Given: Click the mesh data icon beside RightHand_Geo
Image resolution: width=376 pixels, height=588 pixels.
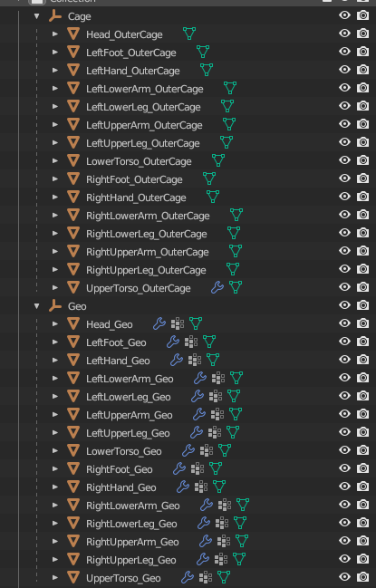Looking at the screenshot, I should [x=219, y=487].
